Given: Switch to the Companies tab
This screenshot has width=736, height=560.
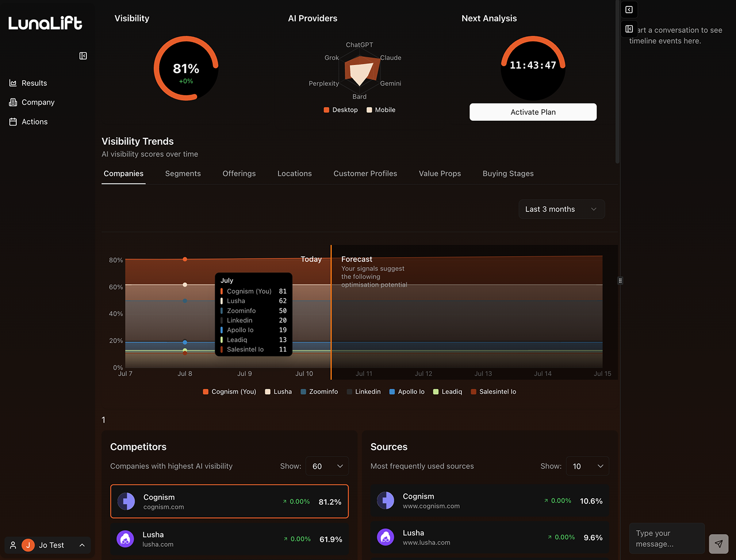Looking at the screenshot, I should (124, 174).
